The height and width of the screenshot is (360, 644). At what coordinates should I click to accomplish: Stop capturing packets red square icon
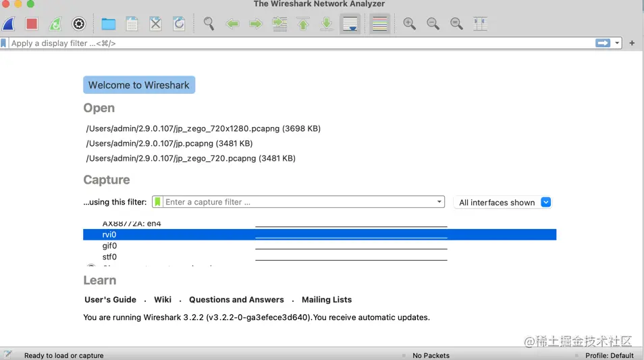[x=32, y=24]
